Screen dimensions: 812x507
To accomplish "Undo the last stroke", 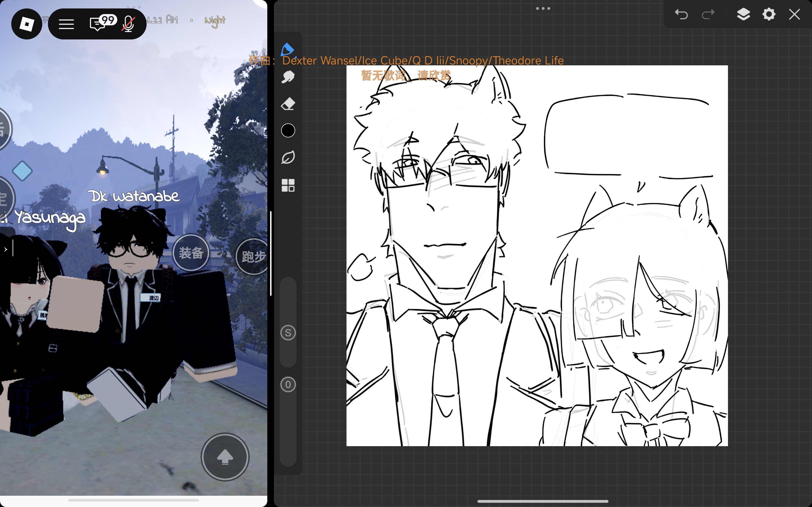I will tap(681, 14).
